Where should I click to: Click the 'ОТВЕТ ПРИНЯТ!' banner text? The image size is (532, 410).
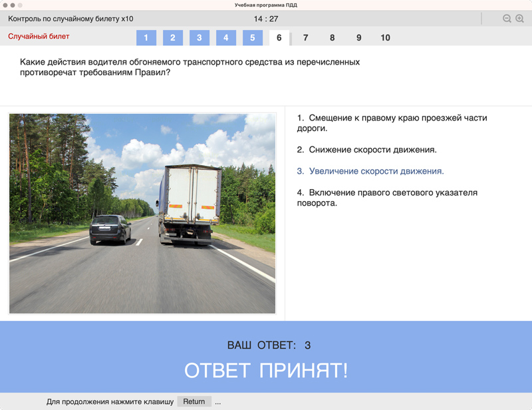pos(266,370)
